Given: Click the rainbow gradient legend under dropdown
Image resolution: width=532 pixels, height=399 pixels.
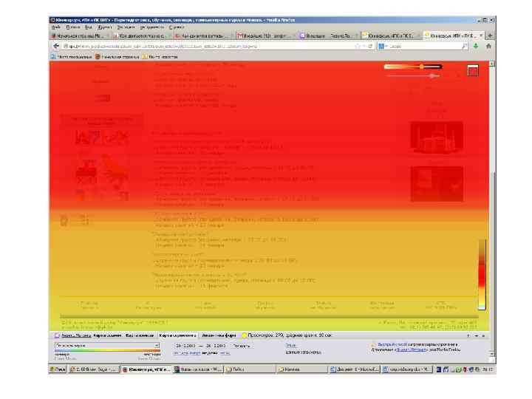Looking at the screenshot, I should tap(107, 351).
